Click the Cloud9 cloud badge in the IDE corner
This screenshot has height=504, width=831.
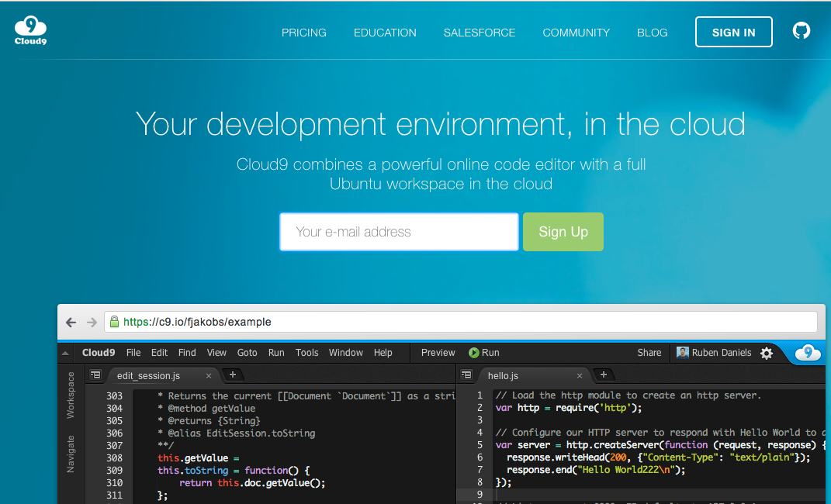[808, 353]
